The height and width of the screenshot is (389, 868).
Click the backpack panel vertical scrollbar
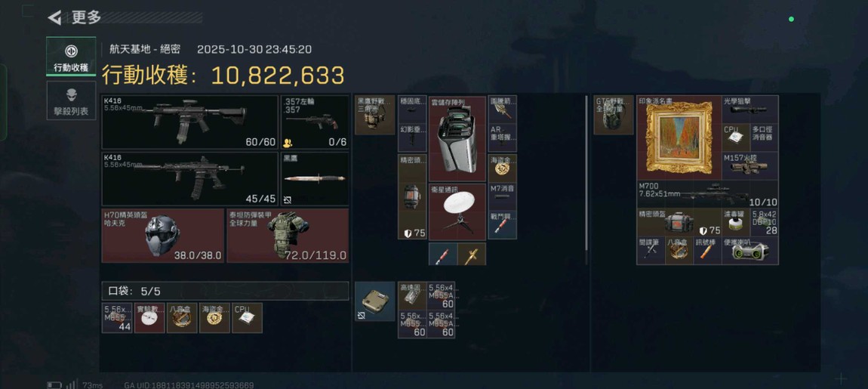[x=586, y=180]
